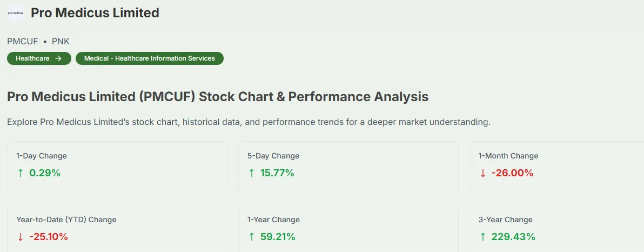The width and height of the screenshot is (644, 252).
Task: Click the up arrow in 1-Year Change card
Action: pyautogui.click(x=252, y=237)
